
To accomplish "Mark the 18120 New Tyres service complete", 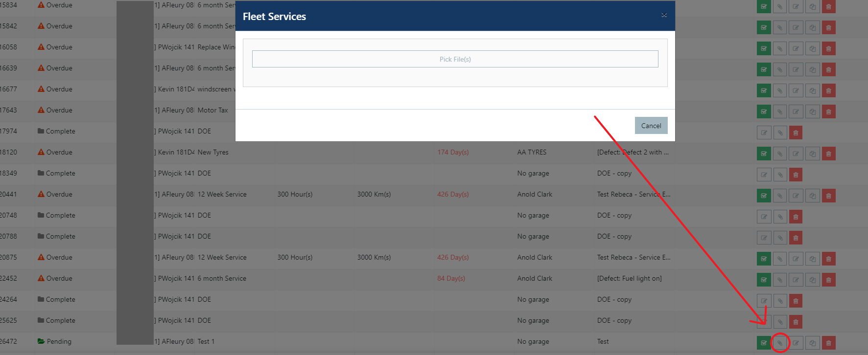I will [x=764, y=154].
